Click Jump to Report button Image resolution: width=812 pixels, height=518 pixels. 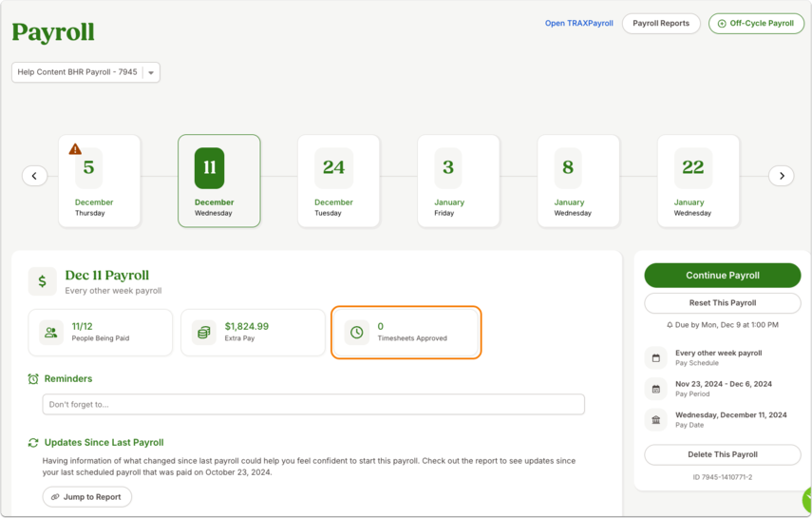87,497
